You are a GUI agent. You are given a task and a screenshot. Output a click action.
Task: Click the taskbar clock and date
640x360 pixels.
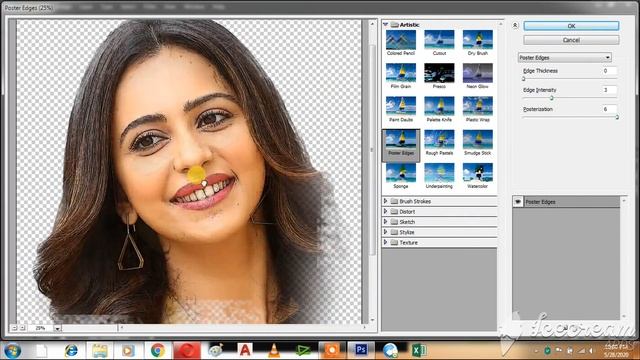tap(617, 351)
